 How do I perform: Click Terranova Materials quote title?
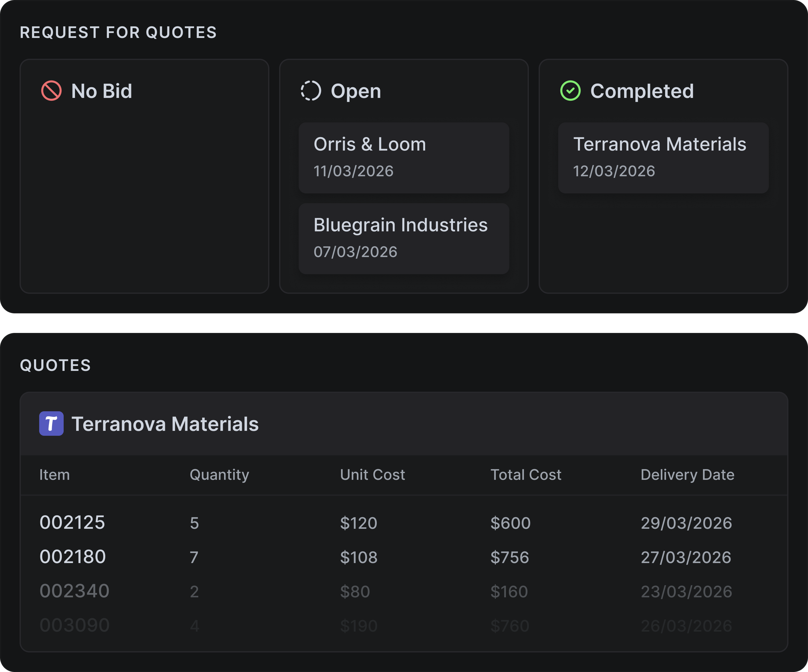tap(165, 424)
